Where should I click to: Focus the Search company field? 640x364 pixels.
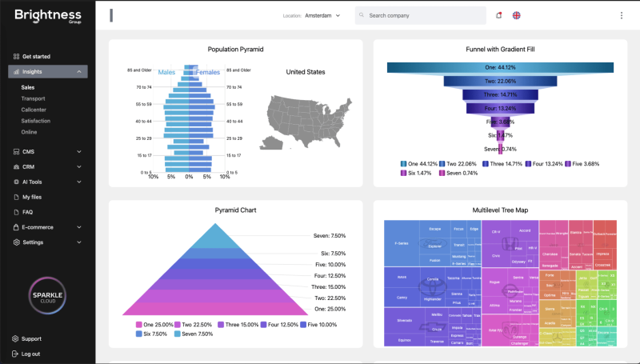point(421,15)
